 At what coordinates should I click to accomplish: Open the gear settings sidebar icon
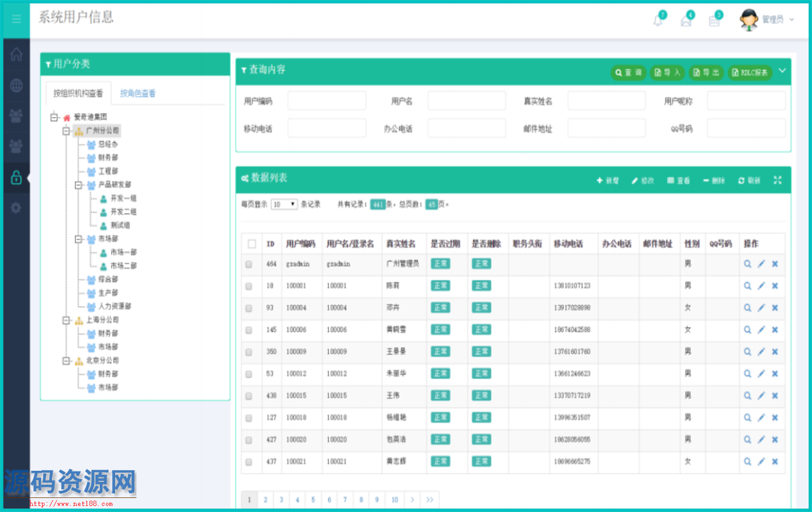click(x=17, y=208)
